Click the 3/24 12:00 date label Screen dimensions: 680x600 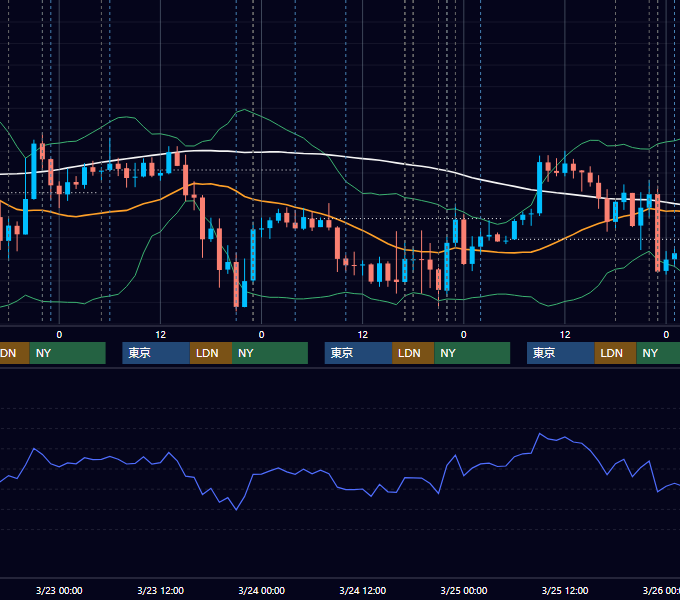[363, 590]
